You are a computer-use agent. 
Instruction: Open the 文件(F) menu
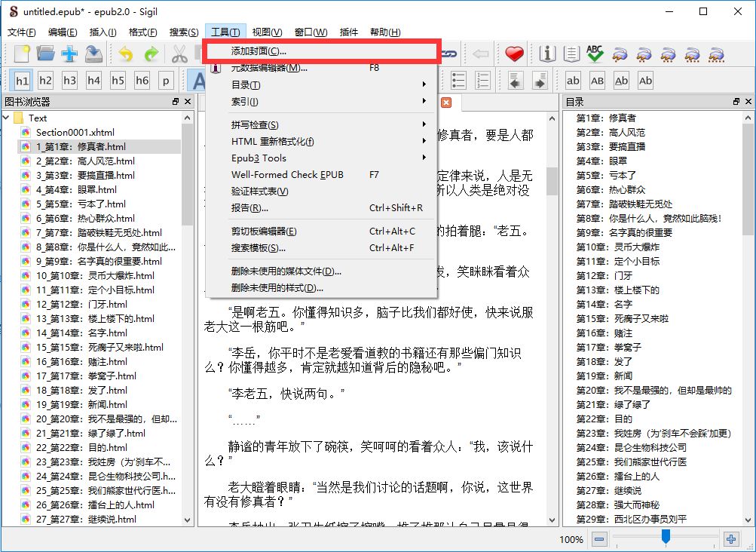[x=22, y=32]
